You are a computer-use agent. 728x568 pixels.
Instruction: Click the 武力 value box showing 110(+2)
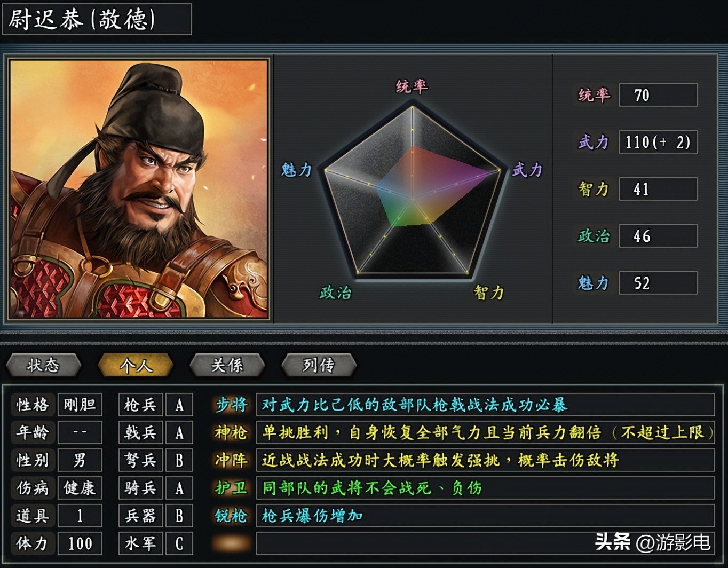(x=658, y=142)
